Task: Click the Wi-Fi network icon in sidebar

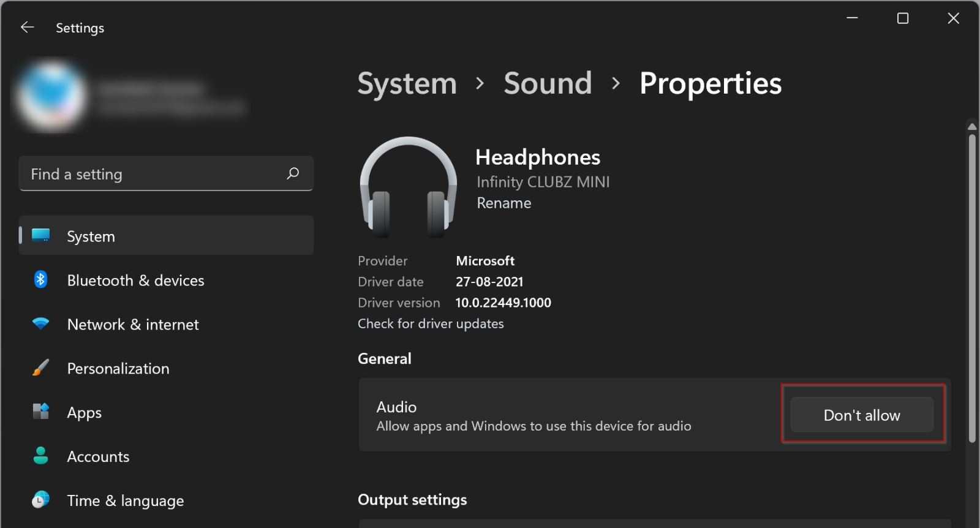Action: coord(41,323)
